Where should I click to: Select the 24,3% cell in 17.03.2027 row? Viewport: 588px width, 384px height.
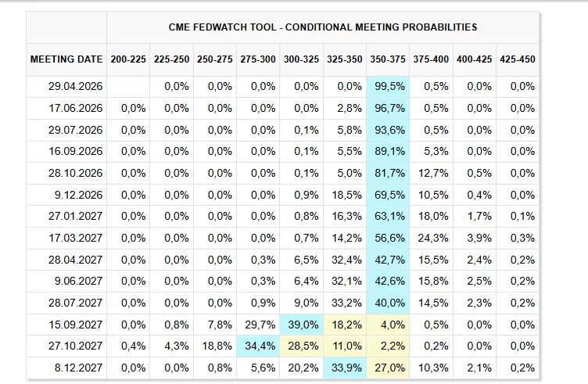(432, 238)
